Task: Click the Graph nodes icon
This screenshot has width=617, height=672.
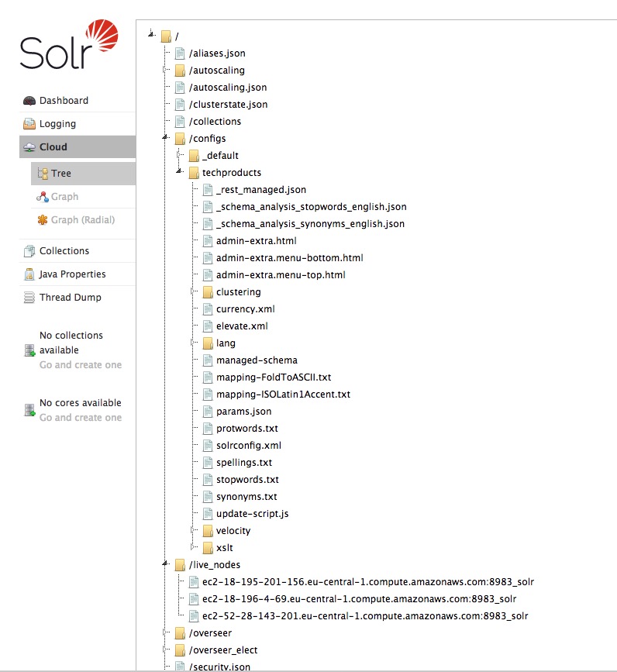Action: click(43, 197)
